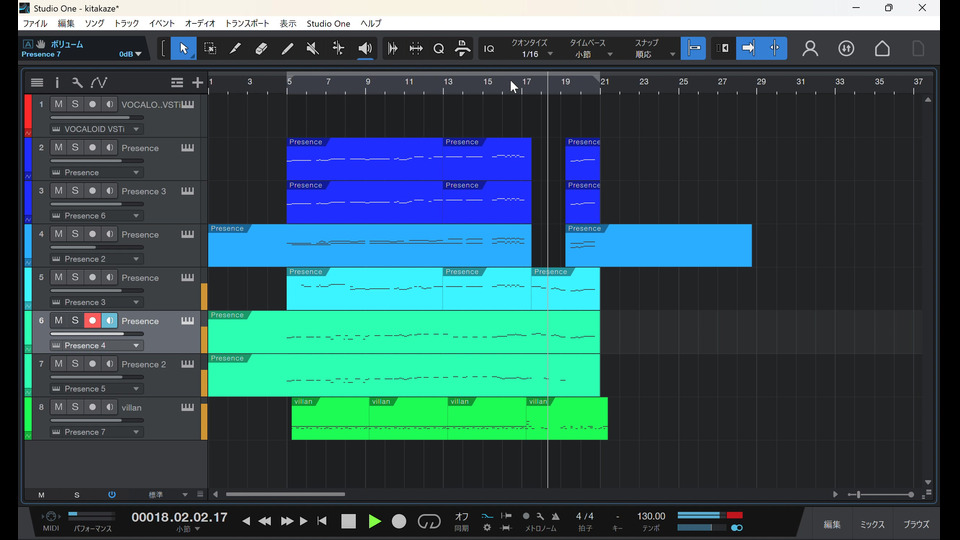Click the volume fader on track 4
Image resolution: width=960 pixels, height=540 pixels.
tap(97, 247)
